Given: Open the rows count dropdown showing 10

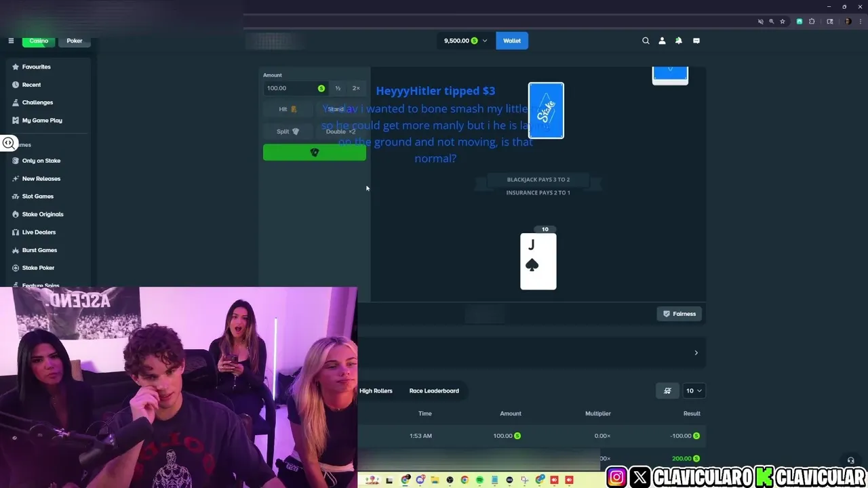Looking at the screenshot, I should 694,390.
